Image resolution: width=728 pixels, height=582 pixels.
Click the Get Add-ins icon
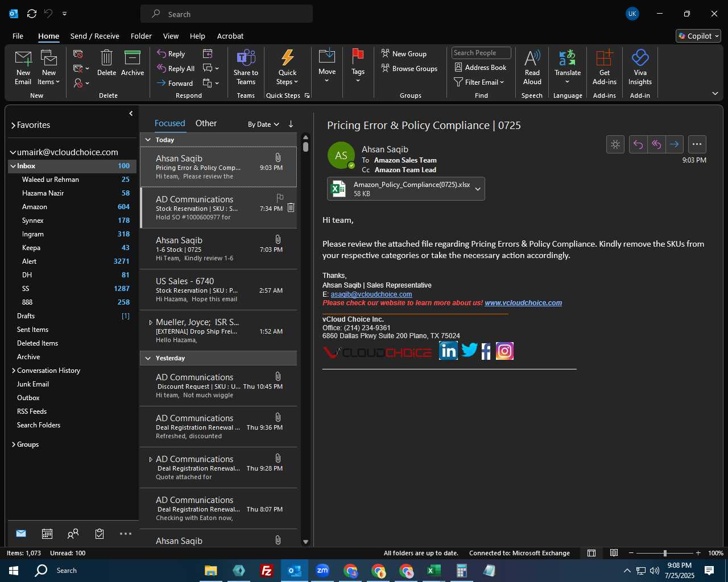[604, 57]
